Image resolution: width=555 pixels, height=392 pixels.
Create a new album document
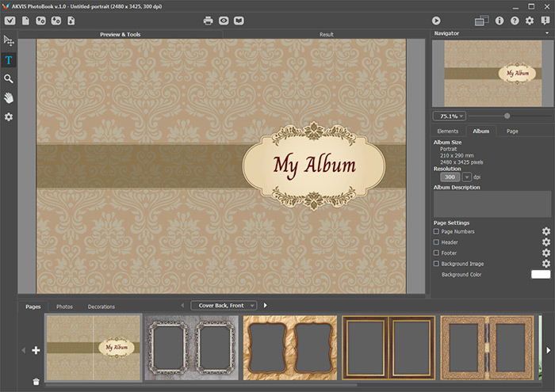[25, 21]
